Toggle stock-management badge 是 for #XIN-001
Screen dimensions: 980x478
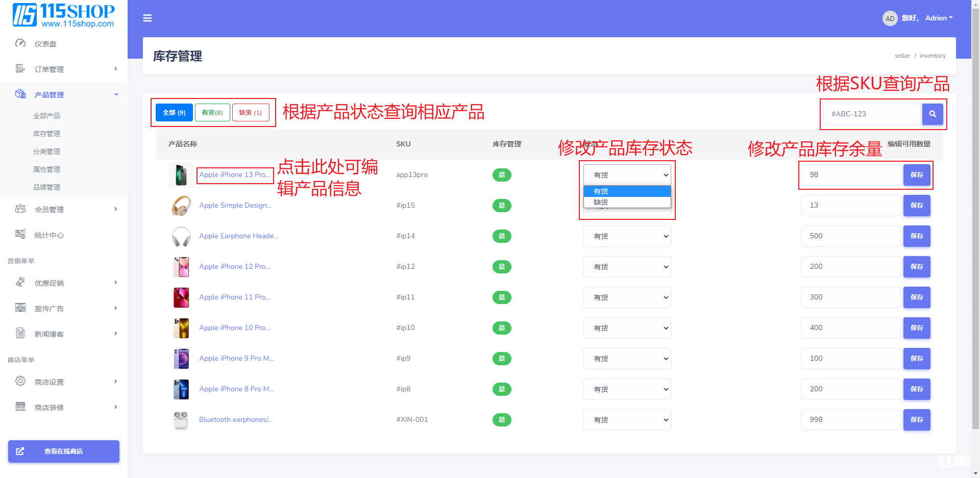coord(502,420)
